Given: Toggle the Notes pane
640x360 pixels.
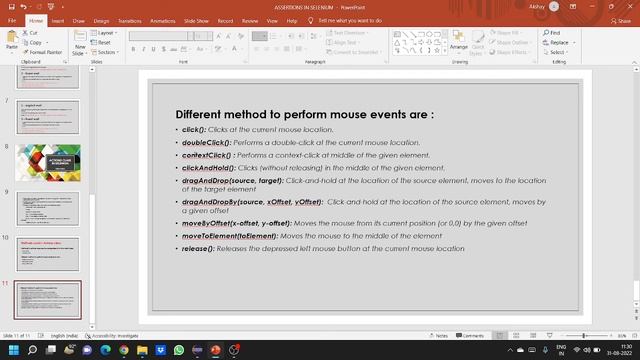Looking at the screenshot, I should coord(438,336).
